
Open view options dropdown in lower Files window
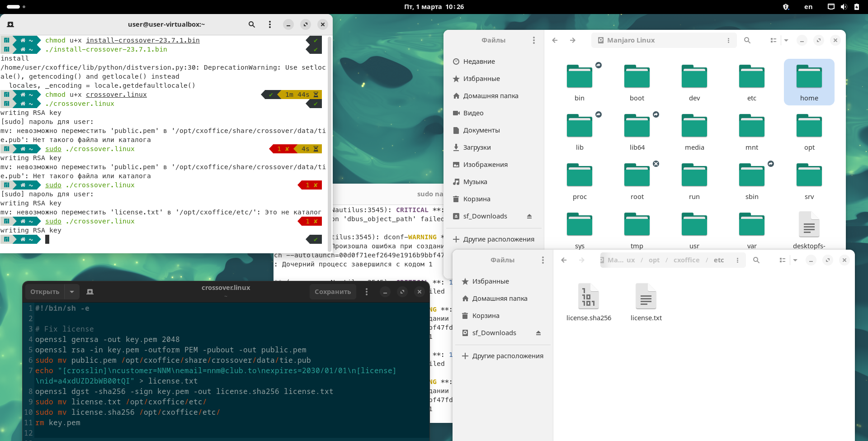pos(795,260)
